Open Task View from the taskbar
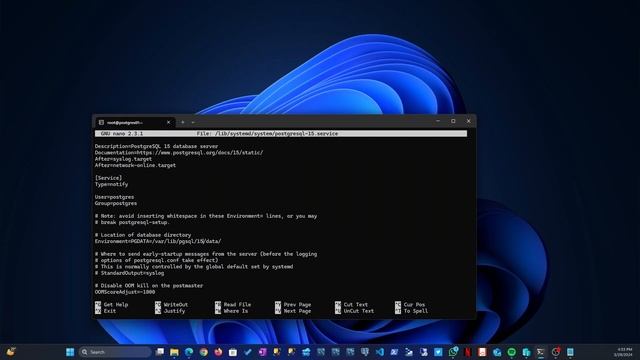This screenshot has height=360, width=640. point(160,352)
